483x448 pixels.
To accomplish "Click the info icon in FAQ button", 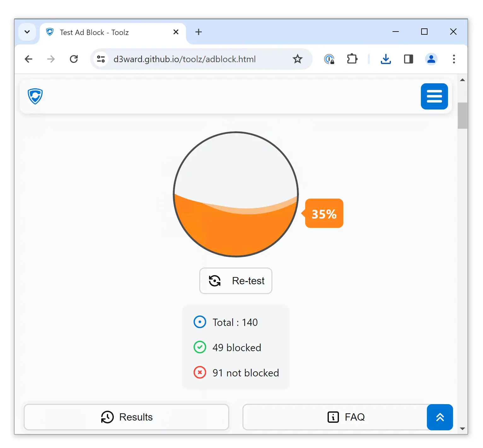I will tap(333, 417).
